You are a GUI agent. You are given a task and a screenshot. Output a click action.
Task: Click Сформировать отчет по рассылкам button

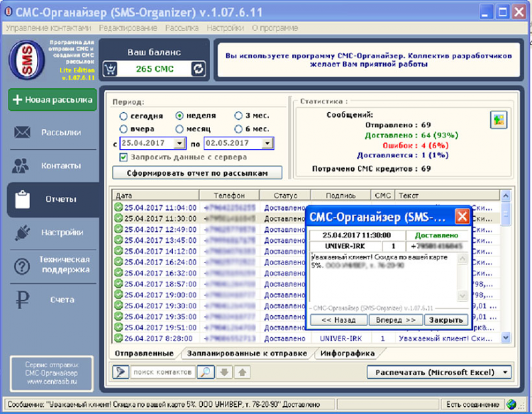197,173
